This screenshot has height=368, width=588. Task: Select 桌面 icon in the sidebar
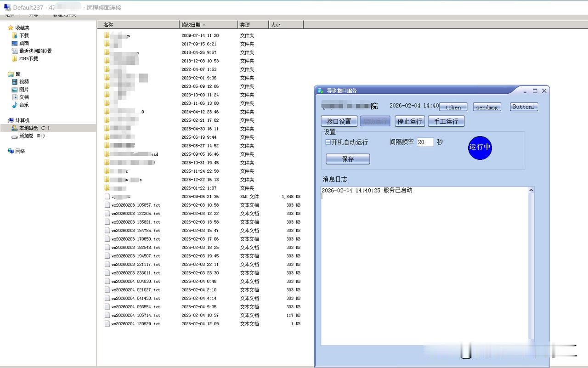tap(15, 43)
